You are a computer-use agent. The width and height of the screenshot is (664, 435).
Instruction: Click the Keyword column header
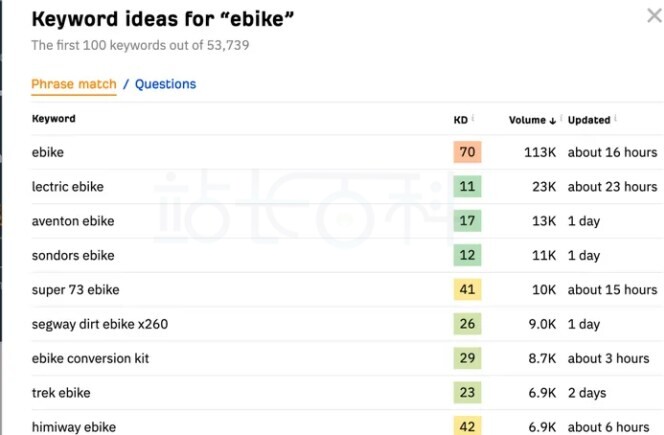[54, 119]
